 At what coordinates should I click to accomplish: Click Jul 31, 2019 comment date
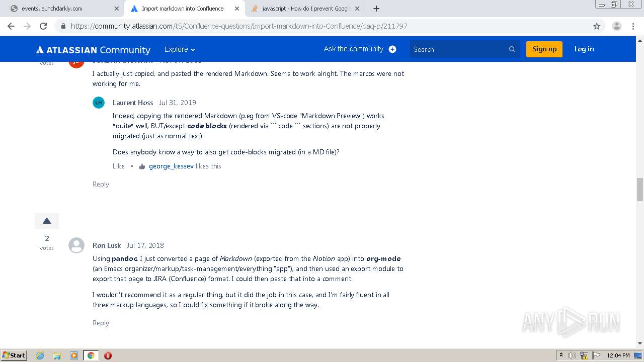pos(178,103)
